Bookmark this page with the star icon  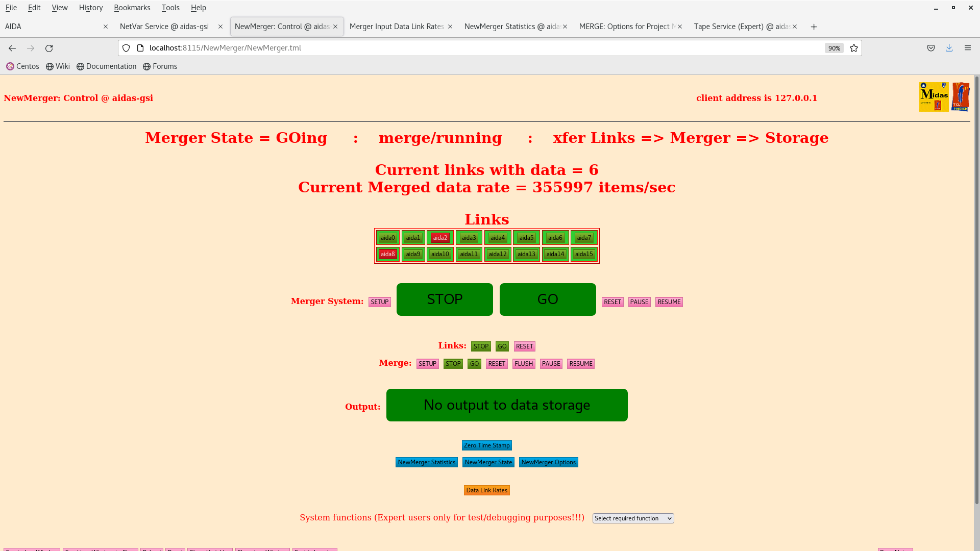(854, 48)
